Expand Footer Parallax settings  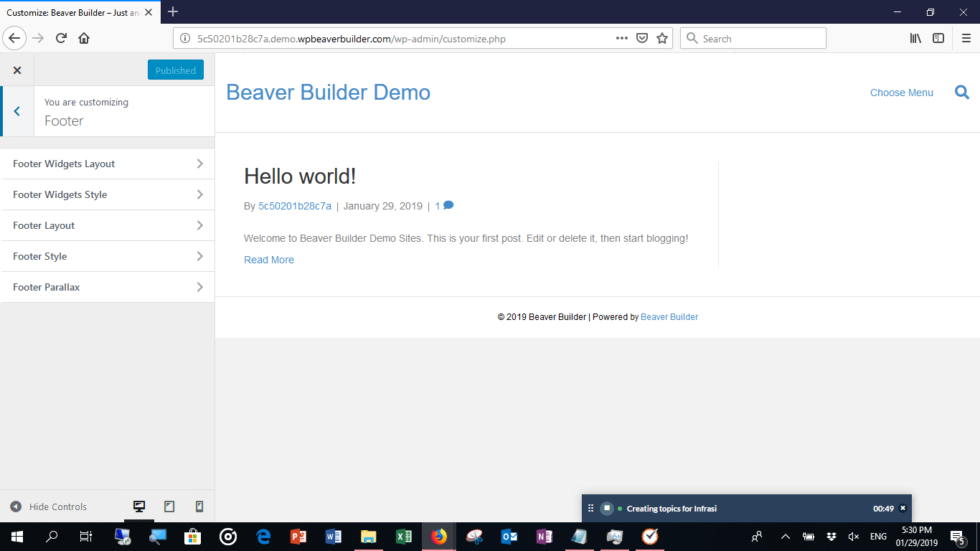point(108,287)
